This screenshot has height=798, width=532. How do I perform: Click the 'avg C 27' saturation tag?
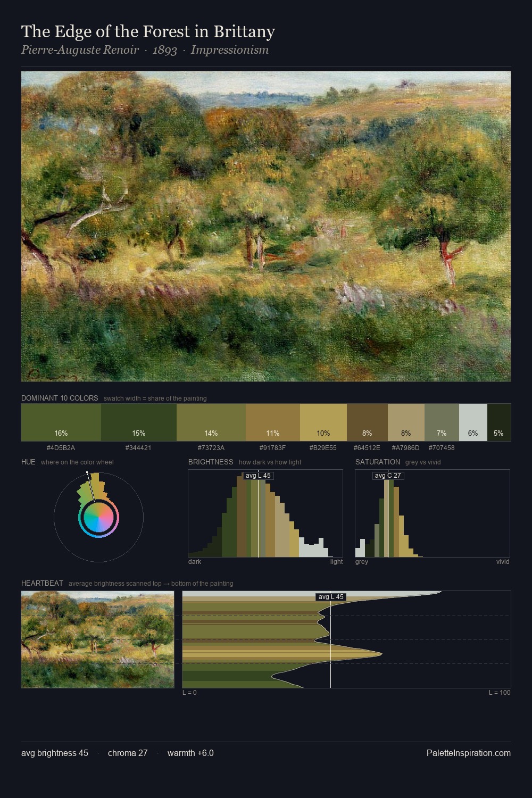(388, 476)
